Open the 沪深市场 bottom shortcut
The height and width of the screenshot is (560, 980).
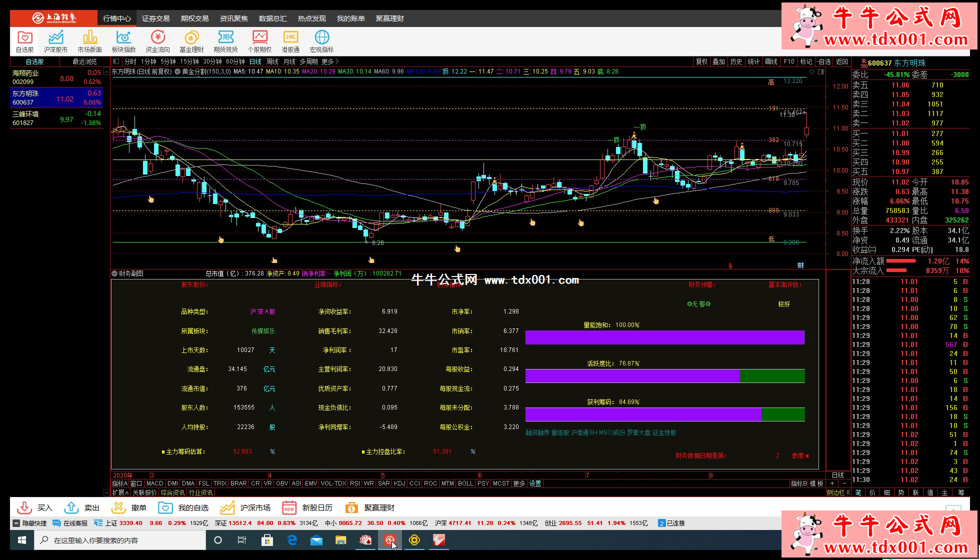pyautogui.click(x=245, y=507)
